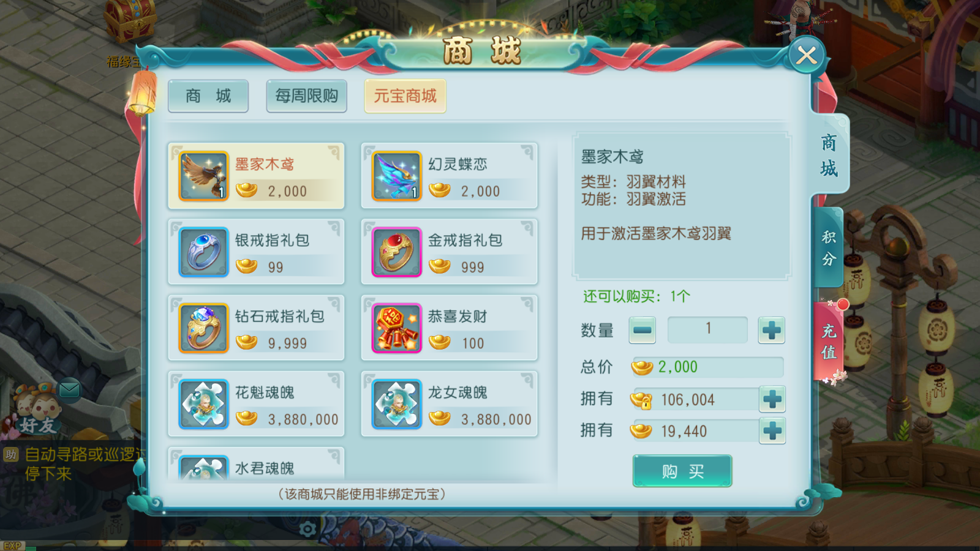Click the 购买 purchase button

coord(682,471)
